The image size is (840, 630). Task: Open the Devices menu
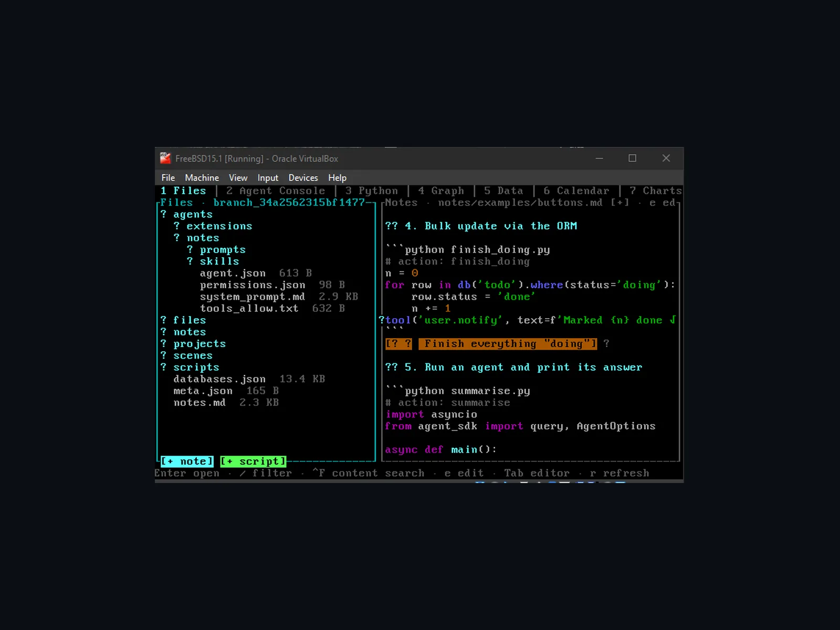303,178
